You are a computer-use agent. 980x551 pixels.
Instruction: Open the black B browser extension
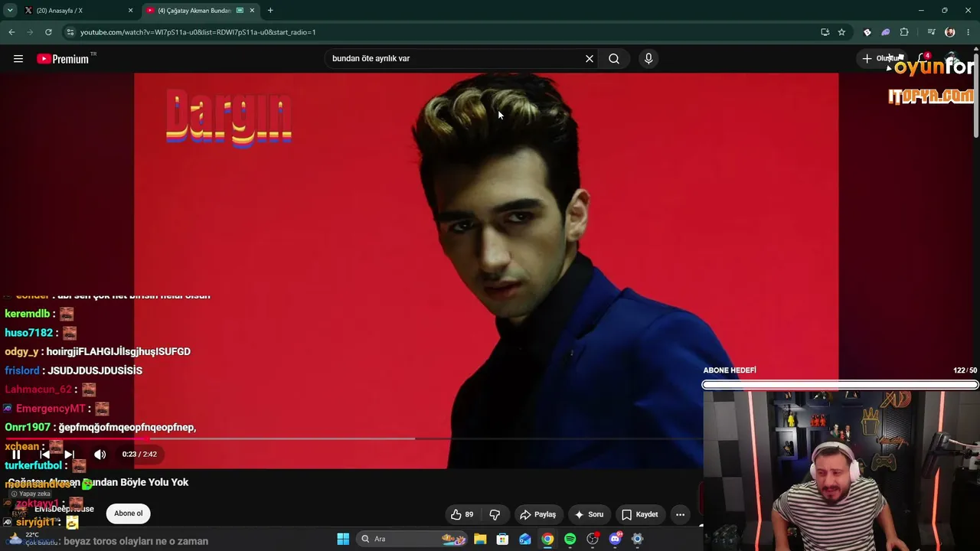(867, 32)
